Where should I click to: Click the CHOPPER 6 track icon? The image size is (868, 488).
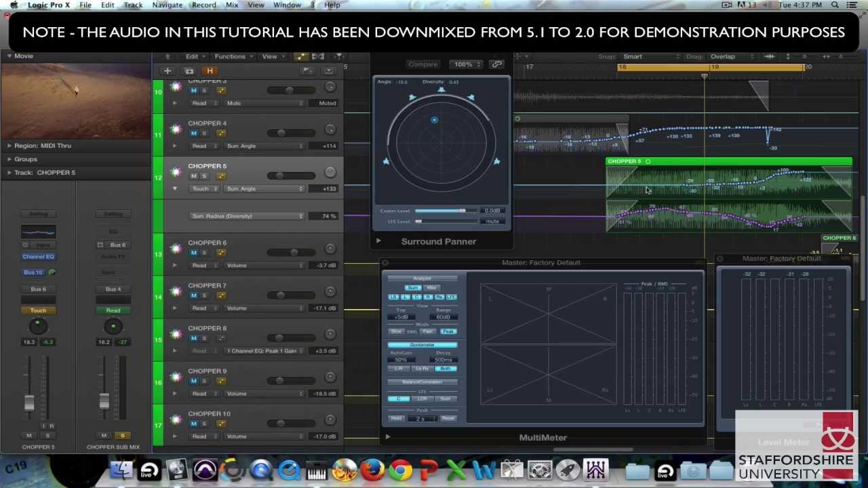[x=176, y=248]
